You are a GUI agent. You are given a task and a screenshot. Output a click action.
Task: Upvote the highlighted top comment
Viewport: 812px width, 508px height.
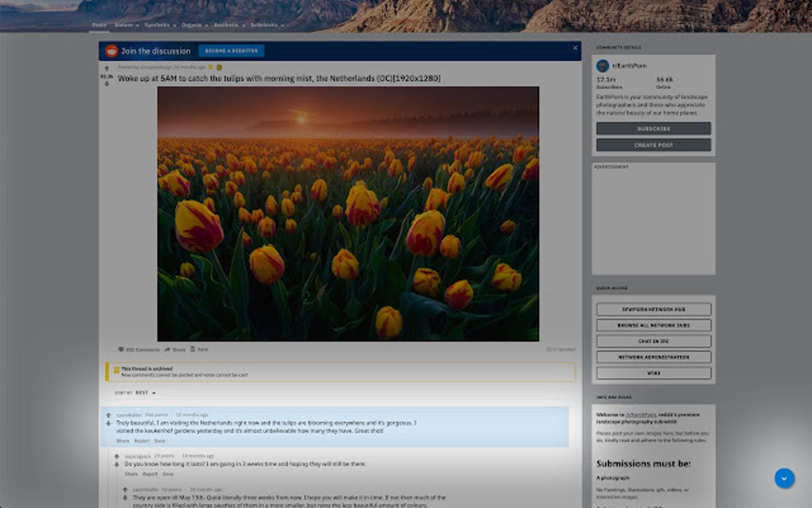click(108, 415)
